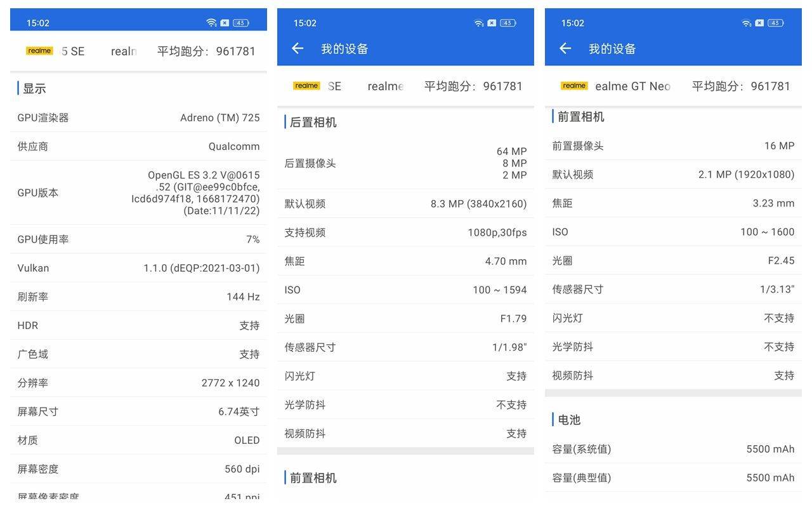Image resolution: width=812 pixels, height=508 pixels.
Task: Select the 焦距 3.23 mm row
Action: (x=673, y=203)
